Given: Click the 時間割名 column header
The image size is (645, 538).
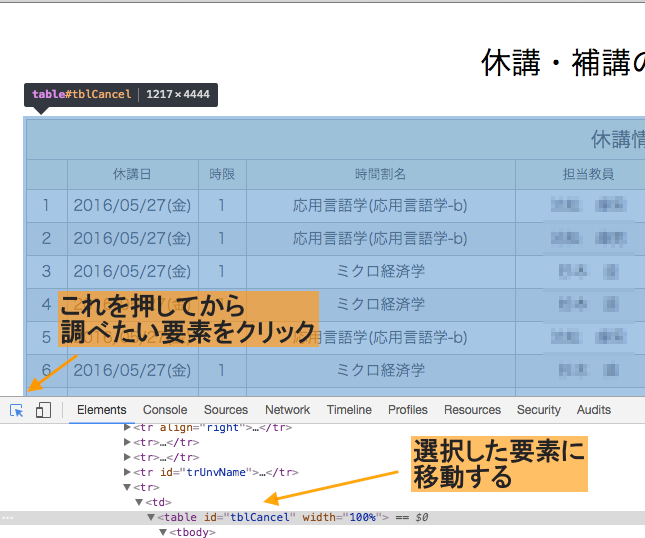Looking at the screenshot, I should pyautogui.click(x=381, y=174).
